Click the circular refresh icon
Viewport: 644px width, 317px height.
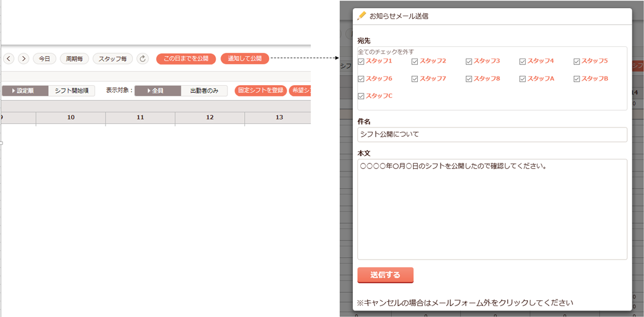143,59
